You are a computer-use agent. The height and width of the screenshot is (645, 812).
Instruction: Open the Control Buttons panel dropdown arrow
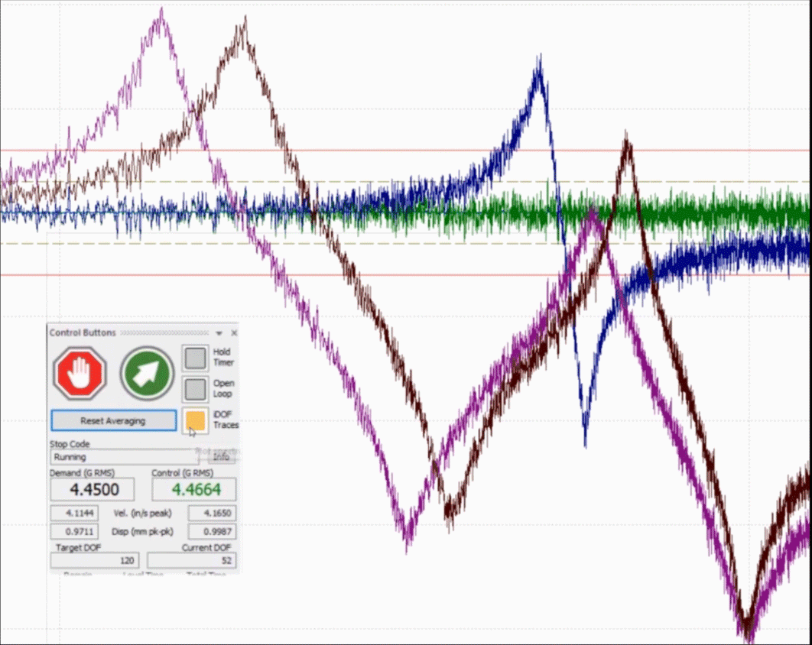219,333
